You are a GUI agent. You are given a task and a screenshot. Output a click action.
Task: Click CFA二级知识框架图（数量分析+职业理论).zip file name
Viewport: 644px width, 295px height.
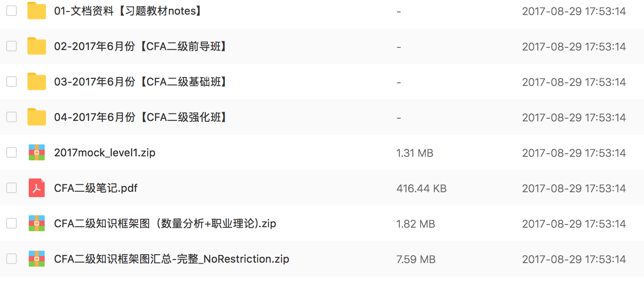pos(165,224)
